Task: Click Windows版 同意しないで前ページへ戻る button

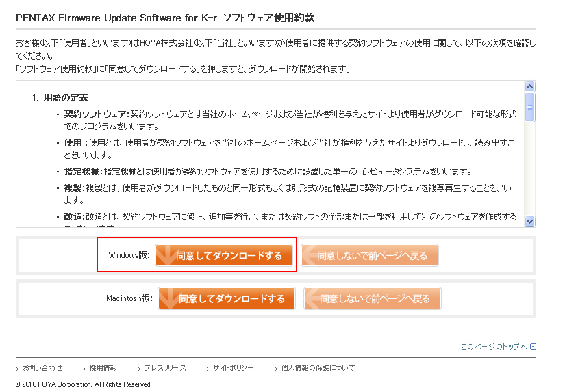Action: tap(370, 256)
